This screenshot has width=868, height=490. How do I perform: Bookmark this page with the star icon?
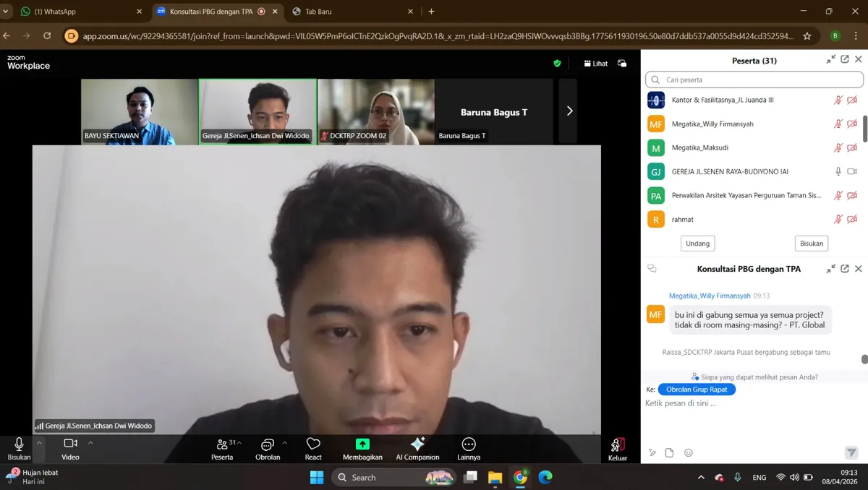point(807,35)
